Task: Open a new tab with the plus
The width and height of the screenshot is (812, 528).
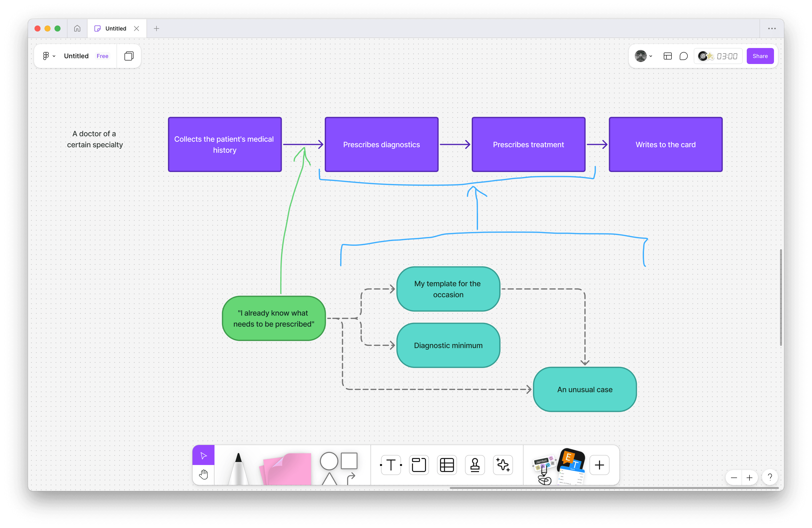Action: click(x=156, y=28)
